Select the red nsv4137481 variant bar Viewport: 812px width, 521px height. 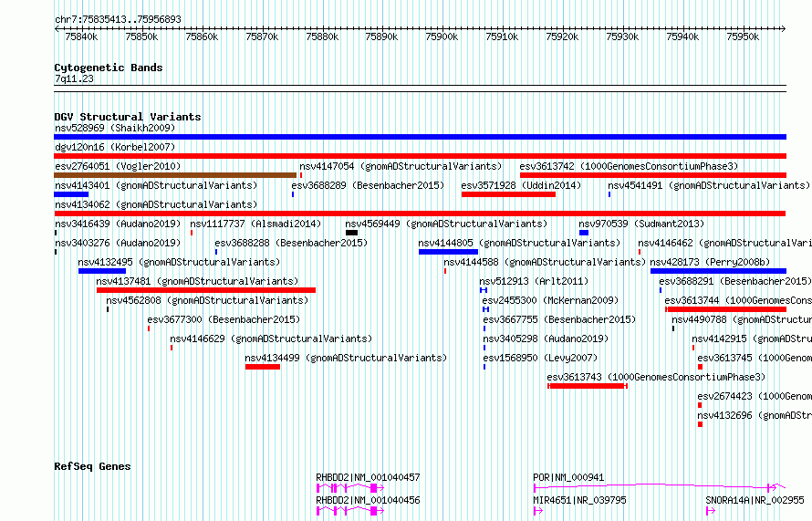[x=206, y=290]
